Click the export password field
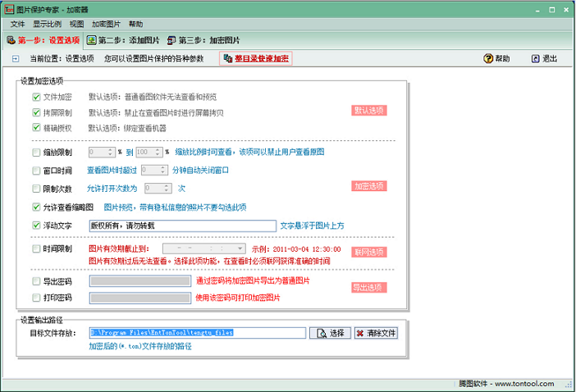The image size is (576, 392). [x=140, y=281]
